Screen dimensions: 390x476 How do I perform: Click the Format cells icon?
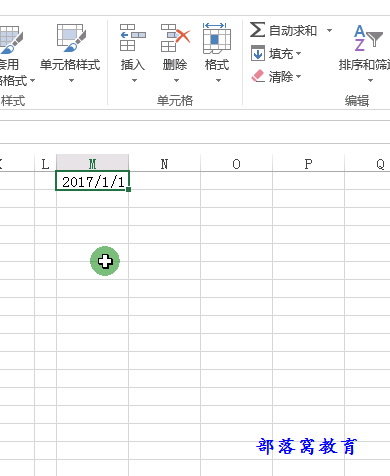217,38
